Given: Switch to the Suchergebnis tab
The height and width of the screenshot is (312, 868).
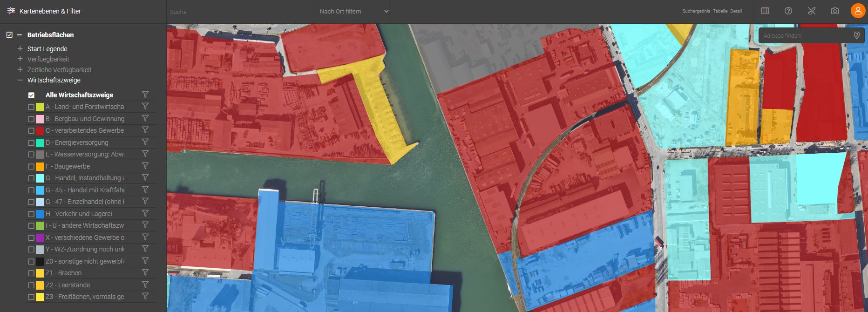Looking at the screenshot, I should point(696,11).
